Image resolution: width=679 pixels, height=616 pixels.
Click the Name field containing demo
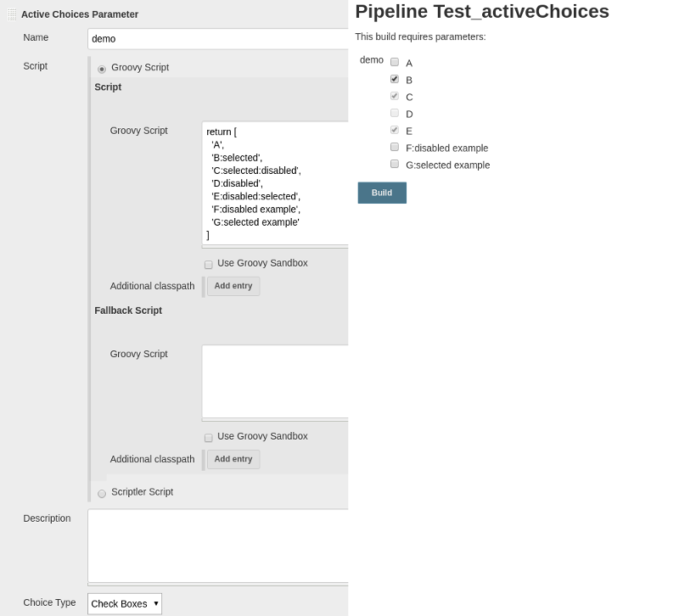coord(218,39)
